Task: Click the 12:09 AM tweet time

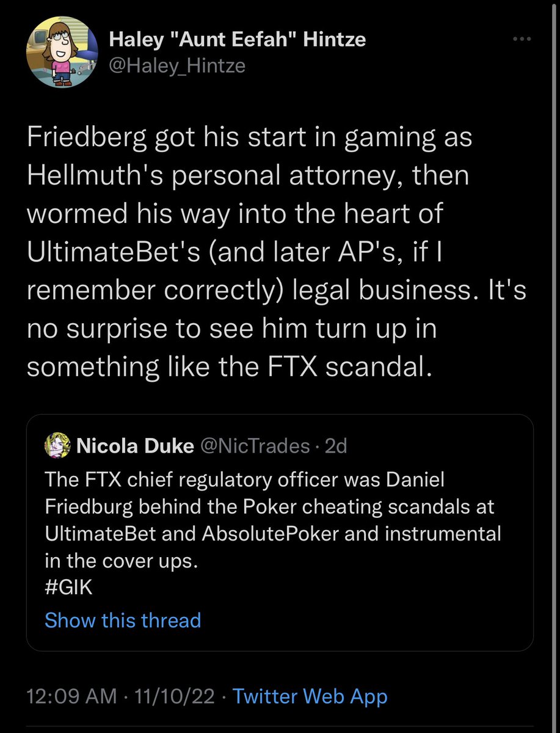Action: [73, 696]
